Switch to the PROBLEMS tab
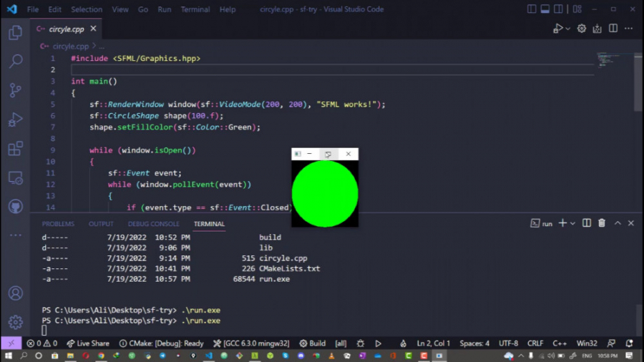 (58, 224)
